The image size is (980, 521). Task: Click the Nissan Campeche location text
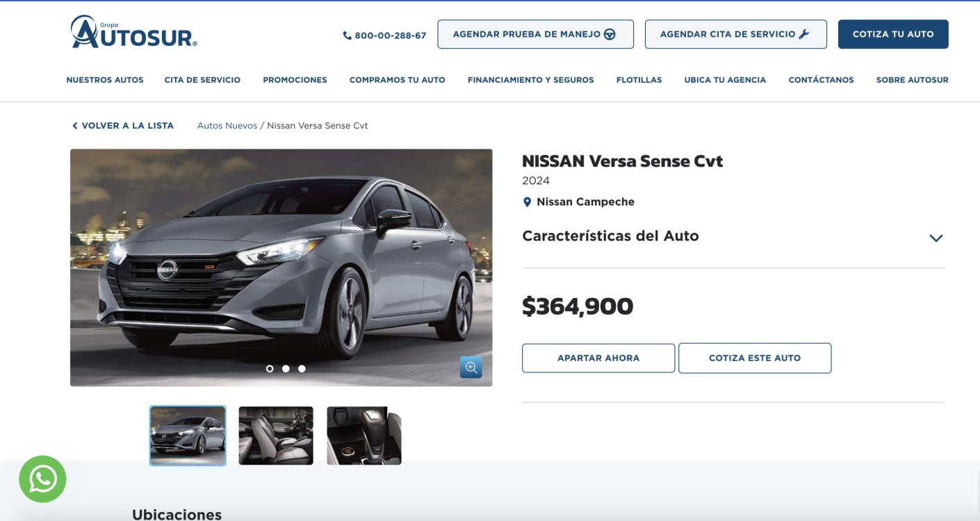[585, 202]
